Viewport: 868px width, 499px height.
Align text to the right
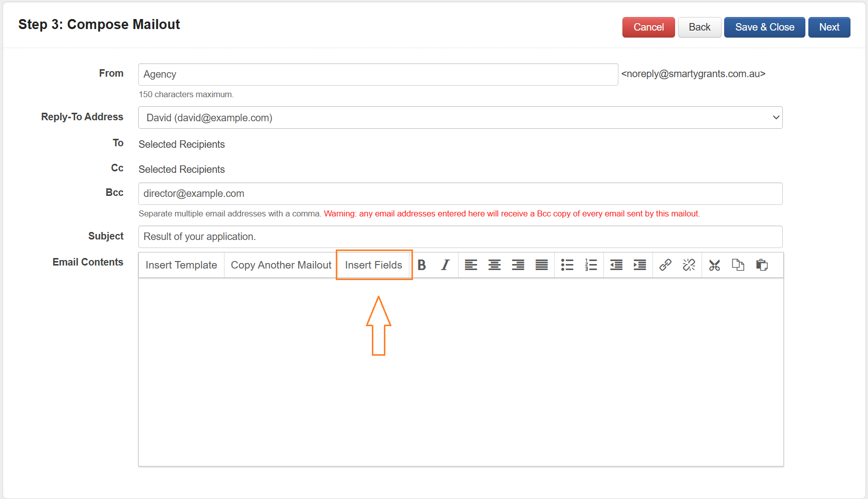pos(518,265)
